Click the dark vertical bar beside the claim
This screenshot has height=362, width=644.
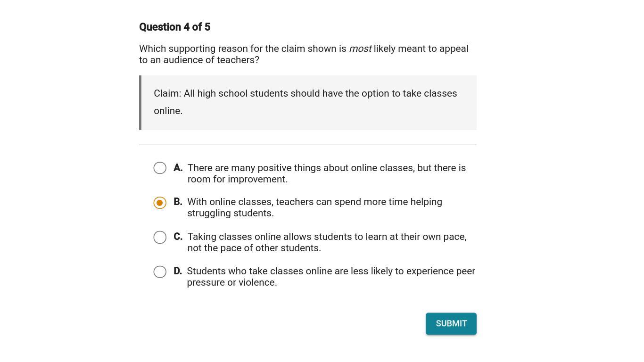click(x=140, y=103)
